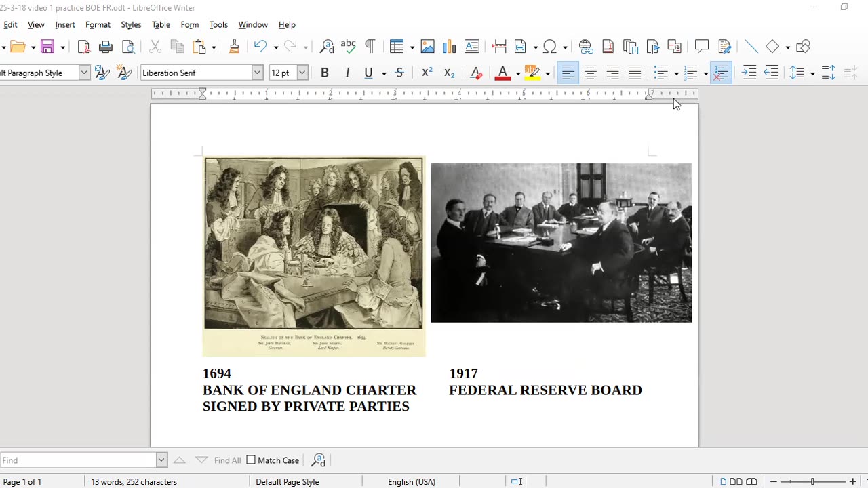Open the Insert menu
Viewport: 868px width, 488px height.
(x=65, y=24)
